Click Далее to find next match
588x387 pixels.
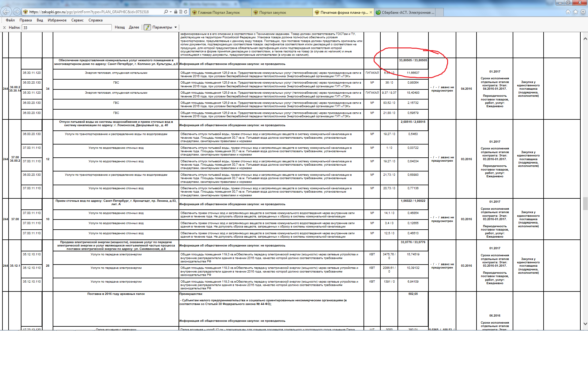click(134, 27)
